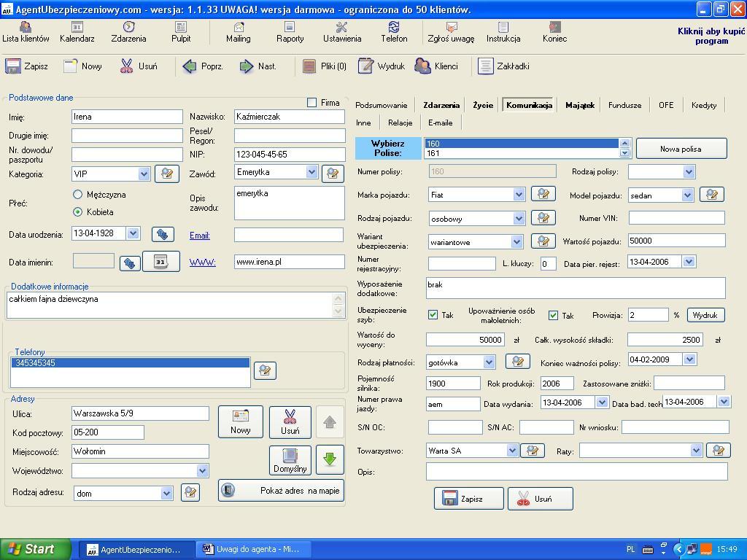The width and height of the screenshot is (747, 560).
Task: Open the Mailing module
Action: coord(239,32)
